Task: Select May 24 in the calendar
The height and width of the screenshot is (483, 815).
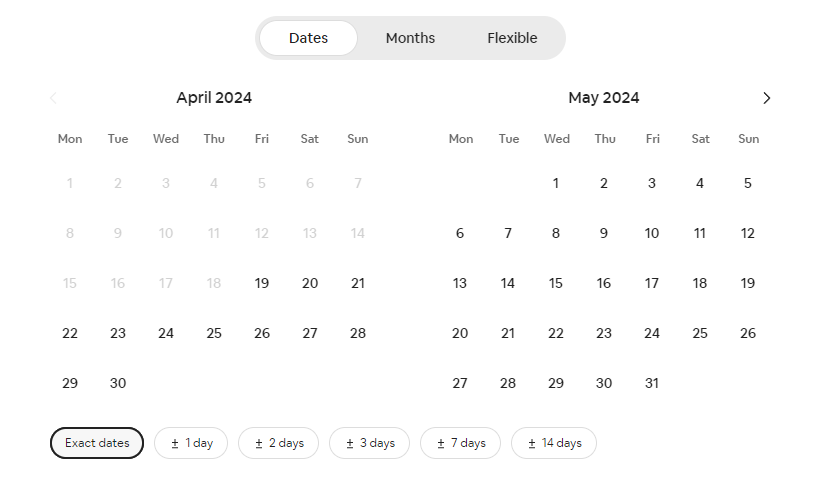Action: click(x=652, y=333)
